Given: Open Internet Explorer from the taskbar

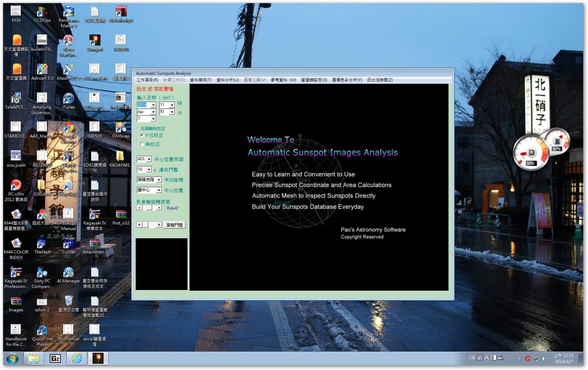Looking at the screenshot, I should 77,358.
